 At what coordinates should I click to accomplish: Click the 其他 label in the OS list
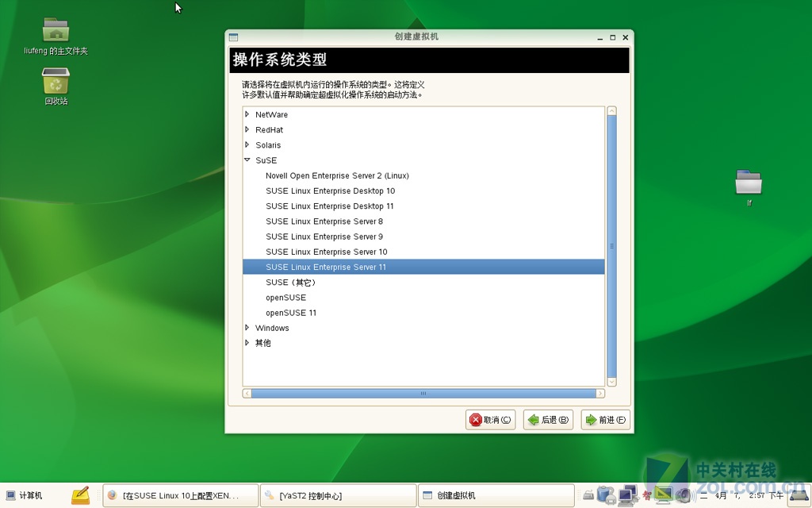click(x=263, y=343)
